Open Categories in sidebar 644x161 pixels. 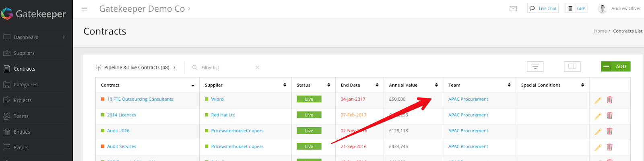coord(25,85)
